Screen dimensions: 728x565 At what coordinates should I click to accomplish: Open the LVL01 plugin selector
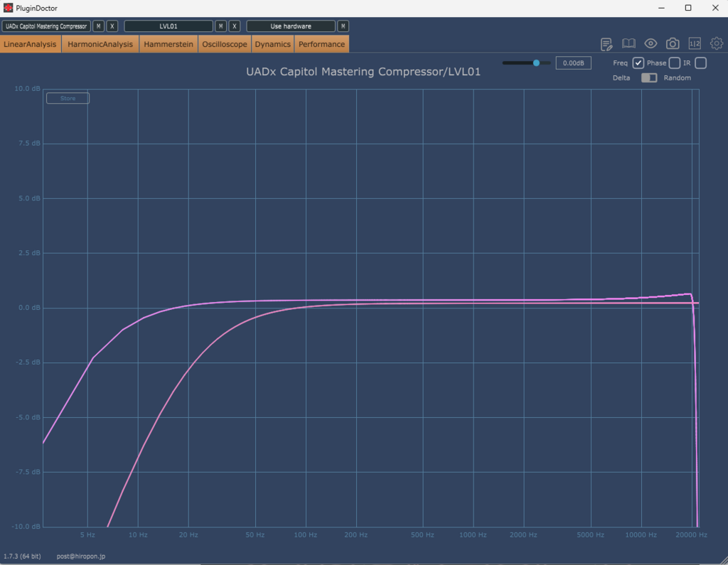click(168, 26)
